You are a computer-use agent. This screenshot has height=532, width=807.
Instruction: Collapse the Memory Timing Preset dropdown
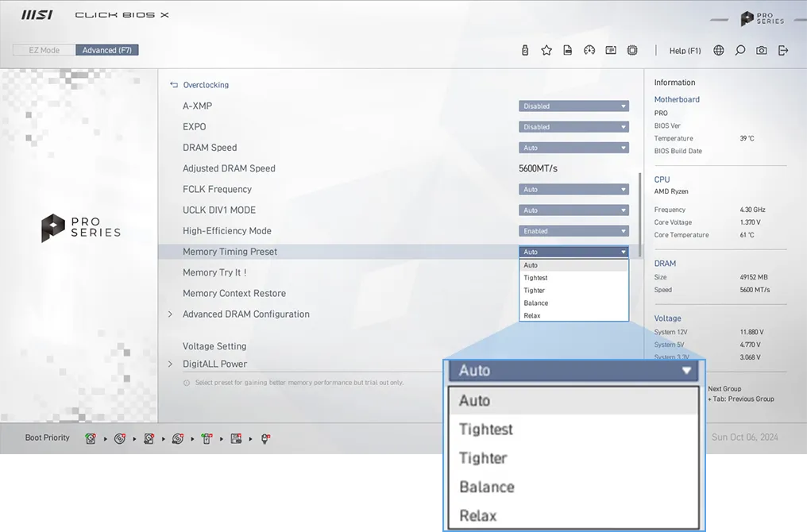[573, 252]
